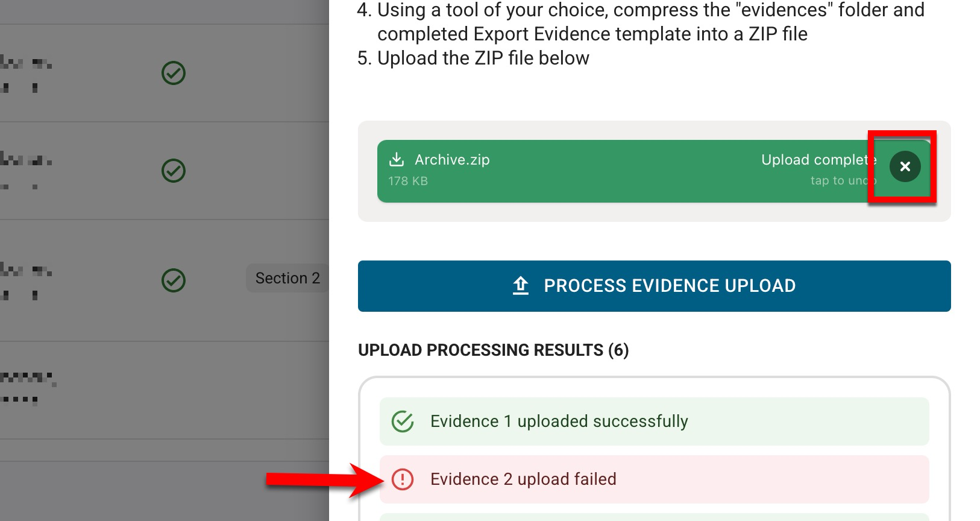The image size is (980, 521).
Task: Click the 178 KB file size label
Action: [408, 181]
